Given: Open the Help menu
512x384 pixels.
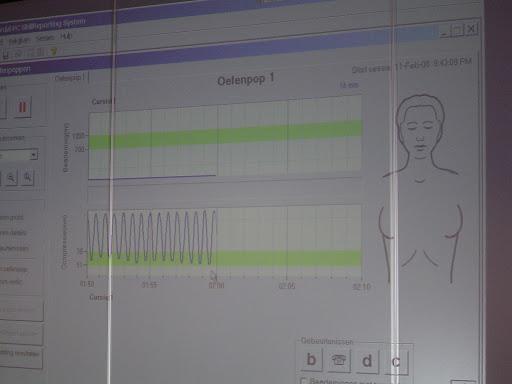Looking at the screenshot, I should tap(66, 36).
